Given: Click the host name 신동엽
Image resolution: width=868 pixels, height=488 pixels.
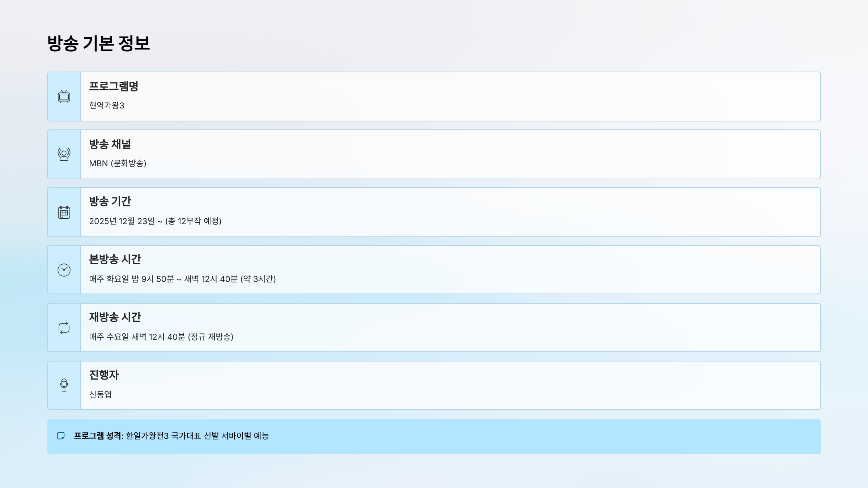Looking at the screenshot, I should [x=101, y=394].
